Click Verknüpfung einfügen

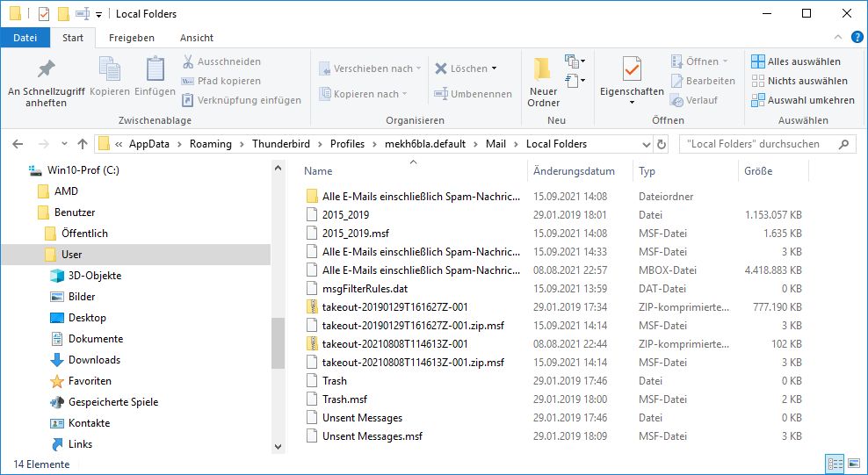(242, 100)
